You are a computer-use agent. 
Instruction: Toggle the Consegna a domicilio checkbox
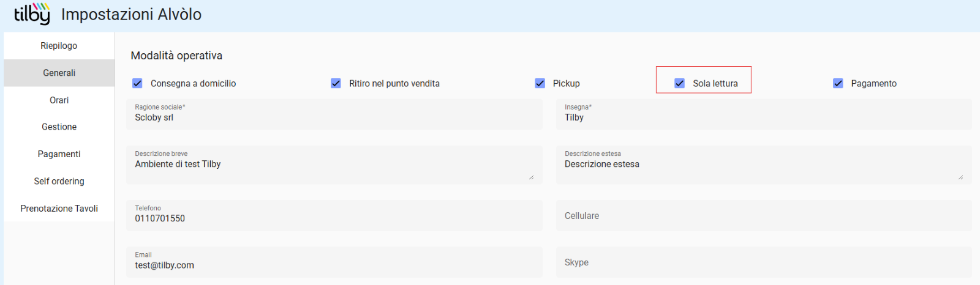click(137, 83)
